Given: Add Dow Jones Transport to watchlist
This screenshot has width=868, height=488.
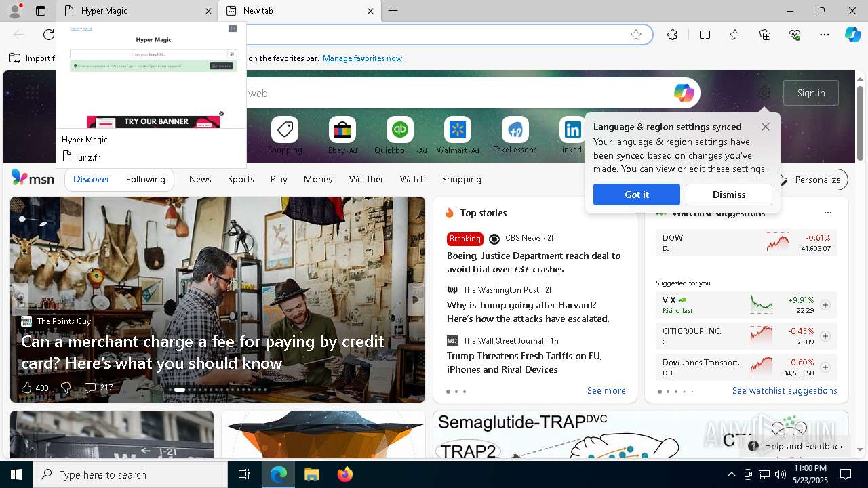Looking at the screenshot, I should click(825, 367).
